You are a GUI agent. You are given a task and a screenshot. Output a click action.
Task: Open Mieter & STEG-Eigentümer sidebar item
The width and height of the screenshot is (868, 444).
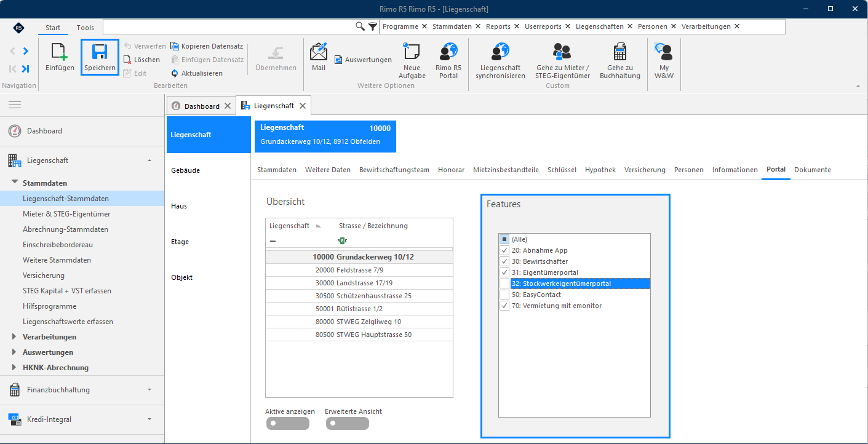point(66,214)
